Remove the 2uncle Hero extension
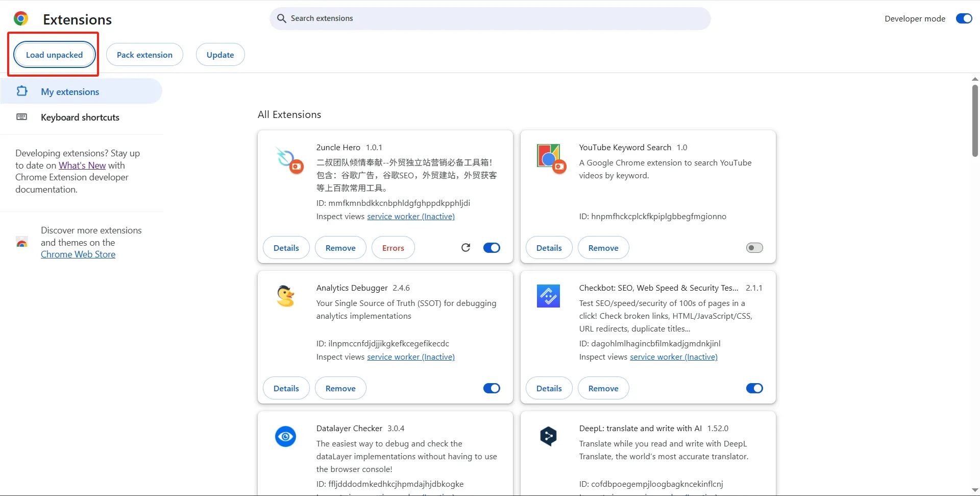 340,248
